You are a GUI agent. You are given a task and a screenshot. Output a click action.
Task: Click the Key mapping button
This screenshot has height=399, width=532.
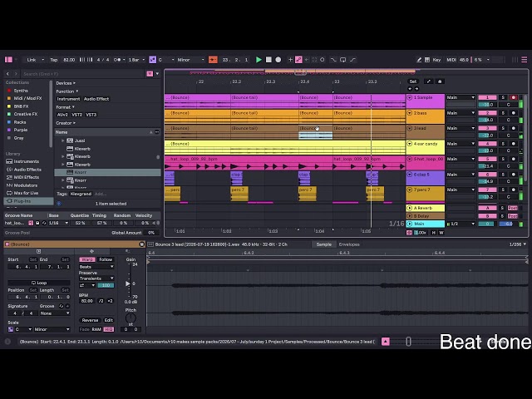coord(436,60)
